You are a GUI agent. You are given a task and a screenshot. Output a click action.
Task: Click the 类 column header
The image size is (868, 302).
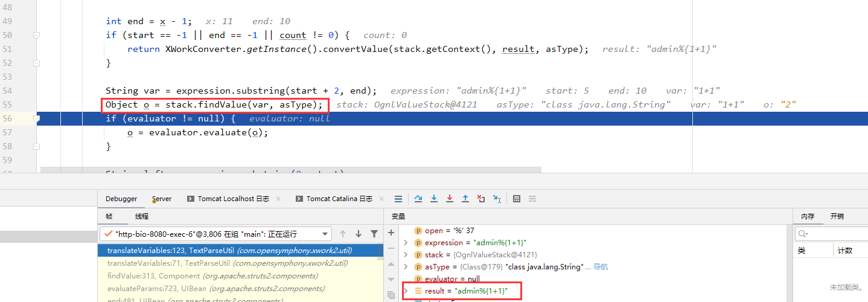(x=813, y=250)
